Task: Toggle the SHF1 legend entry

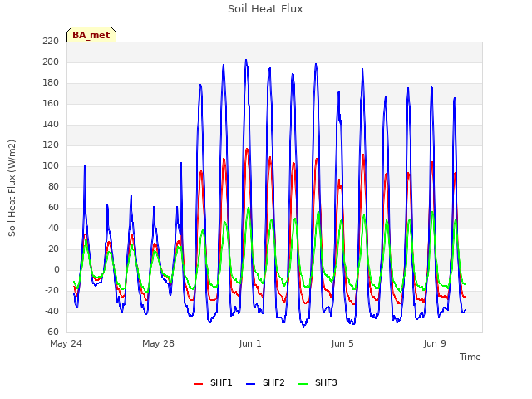Action: (213, 382)
